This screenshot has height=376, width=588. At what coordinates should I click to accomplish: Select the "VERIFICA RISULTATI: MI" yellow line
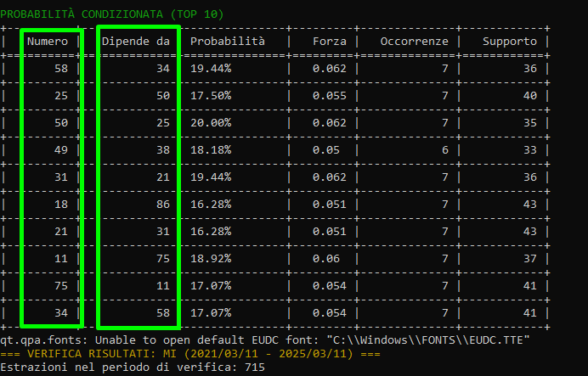click(x=190, y=354)
